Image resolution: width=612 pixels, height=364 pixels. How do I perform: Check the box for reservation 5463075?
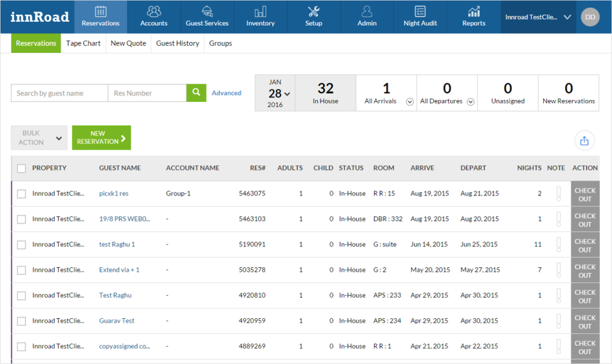(x=22, y=194)
